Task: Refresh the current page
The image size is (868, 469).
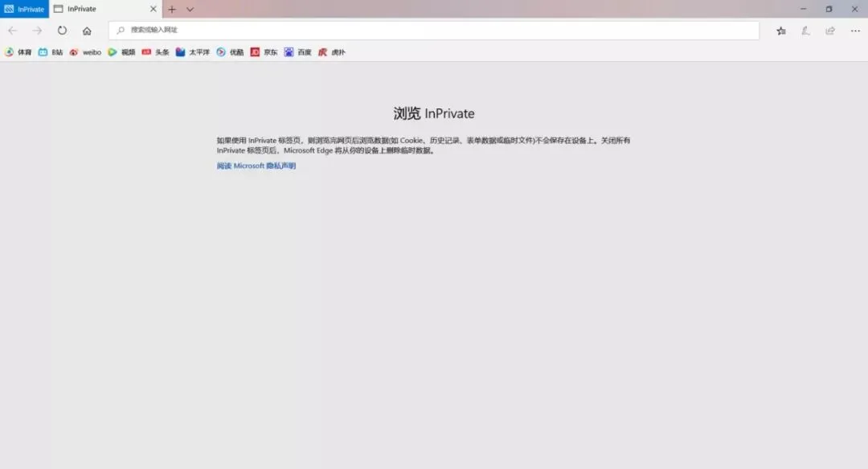Action: click(x=62, y=30)
